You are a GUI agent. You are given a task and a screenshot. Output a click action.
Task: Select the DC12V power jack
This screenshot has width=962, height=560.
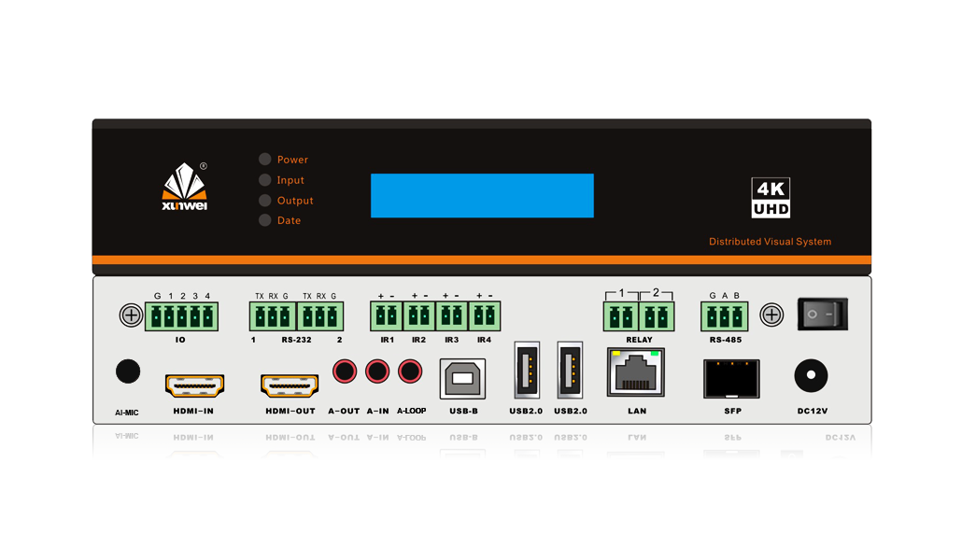[x=811, y=377]
